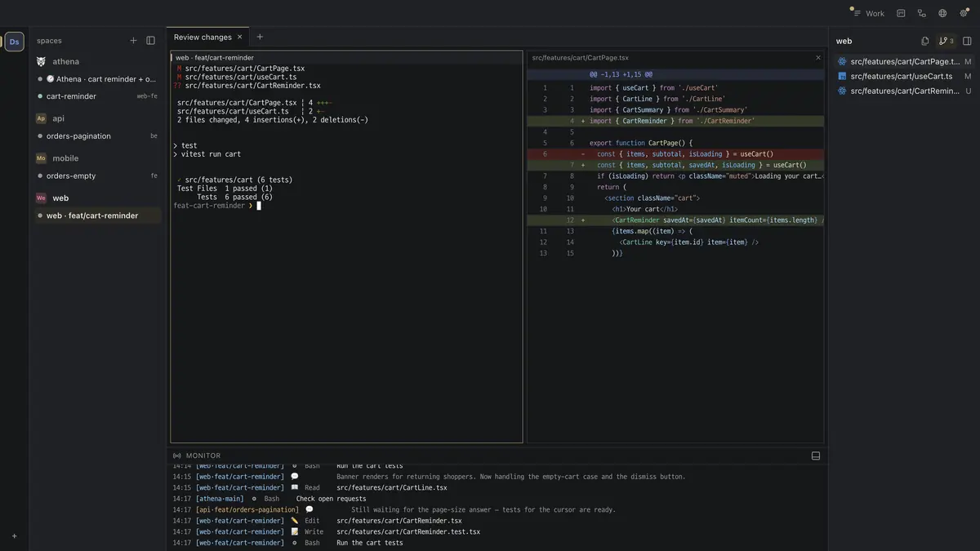Toggle the right sidebar layout icon

(x=967, y=41)
